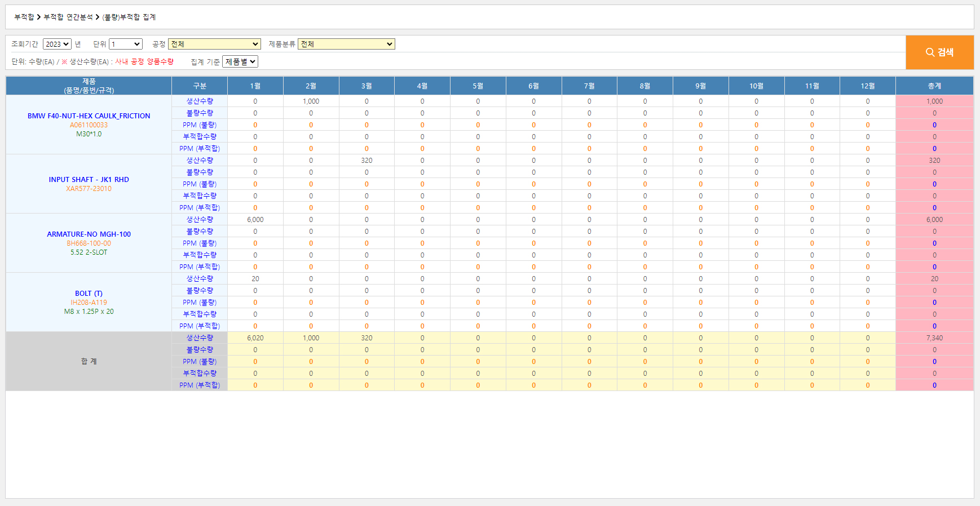Click the BOLT (T) product name
The image size is (980, 506).
89,293
